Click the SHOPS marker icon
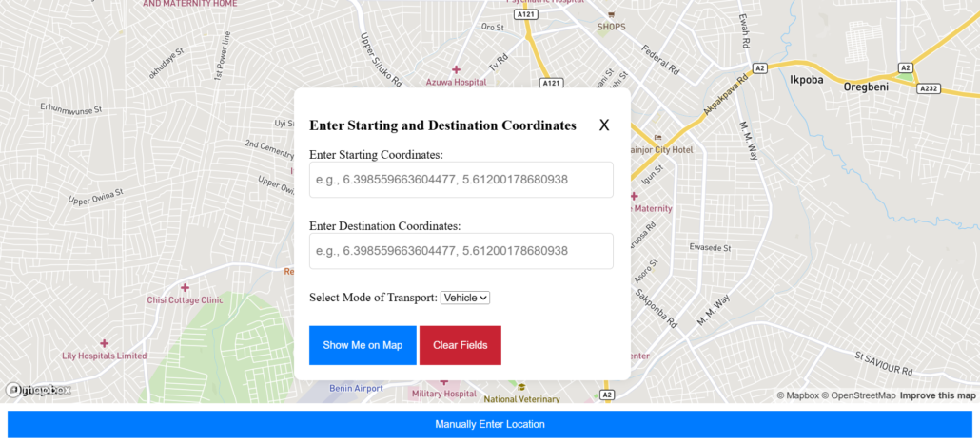Viewport: 980px width, 443px height. click(611, 14)
